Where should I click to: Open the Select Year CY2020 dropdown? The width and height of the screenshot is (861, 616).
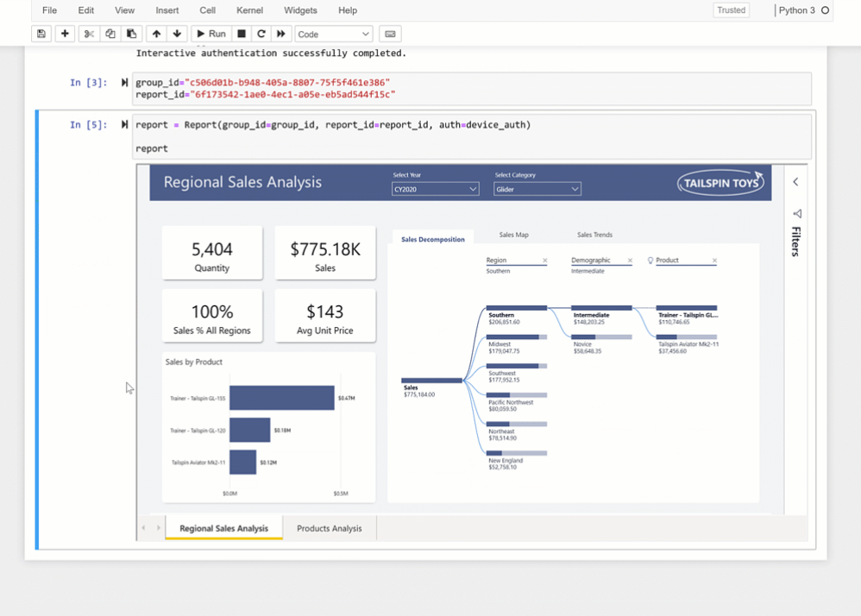pos(435,189)
